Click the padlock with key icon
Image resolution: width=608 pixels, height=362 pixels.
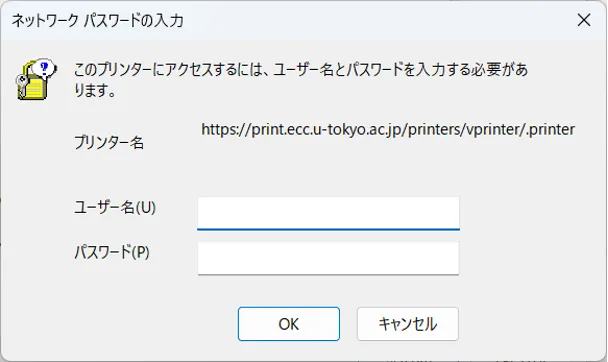[x=37, y=79]
